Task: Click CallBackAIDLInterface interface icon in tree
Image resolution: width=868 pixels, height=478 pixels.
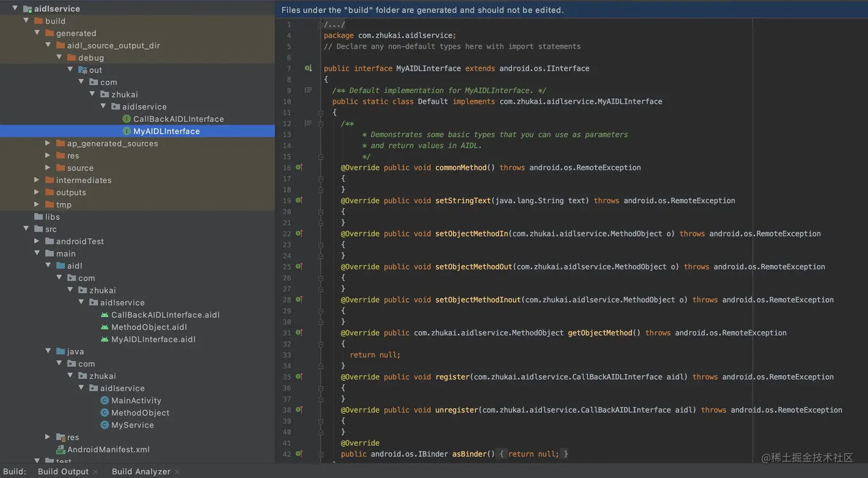Action: click(127, 119)
